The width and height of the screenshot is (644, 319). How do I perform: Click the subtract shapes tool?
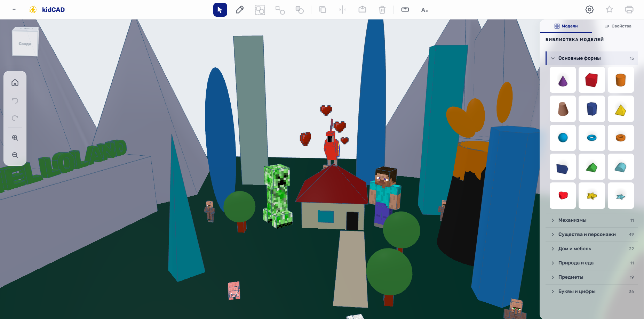[300, 10]
